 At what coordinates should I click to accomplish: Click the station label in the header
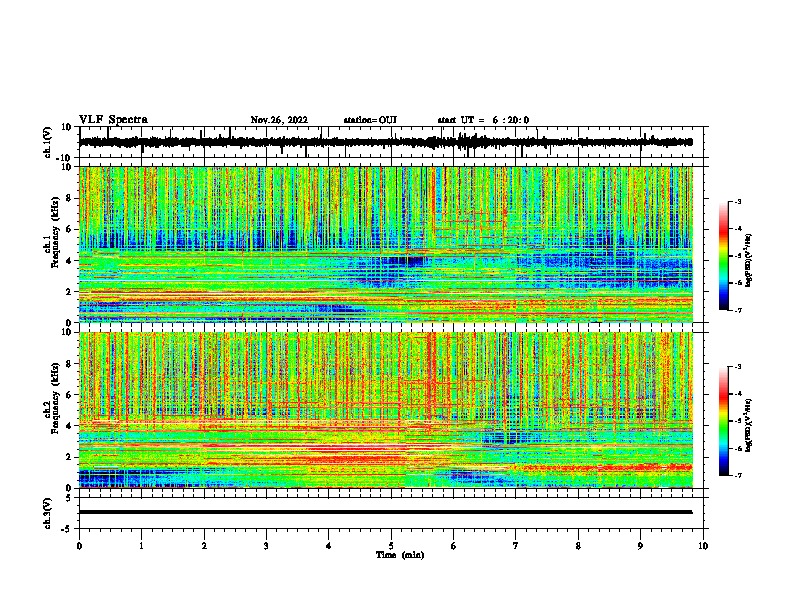(370, 120)
